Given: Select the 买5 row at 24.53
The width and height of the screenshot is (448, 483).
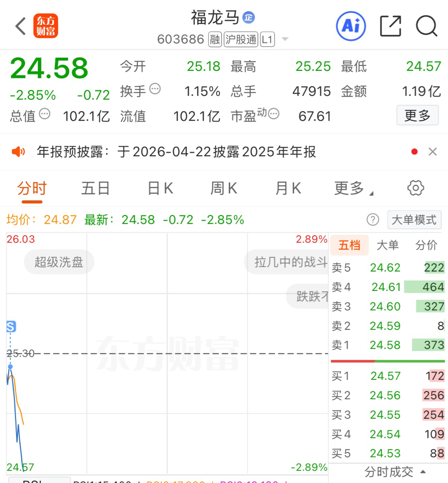Looking at the screenshot, I should [x=388, y=453].
